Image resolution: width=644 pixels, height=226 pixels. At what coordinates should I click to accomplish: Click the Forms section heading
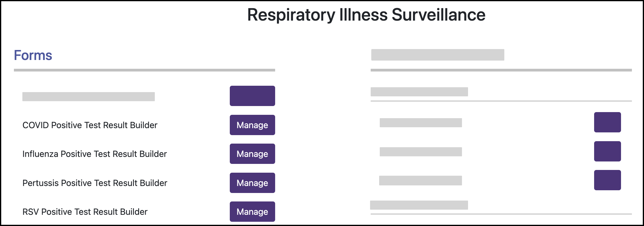[x=33, y=55]
